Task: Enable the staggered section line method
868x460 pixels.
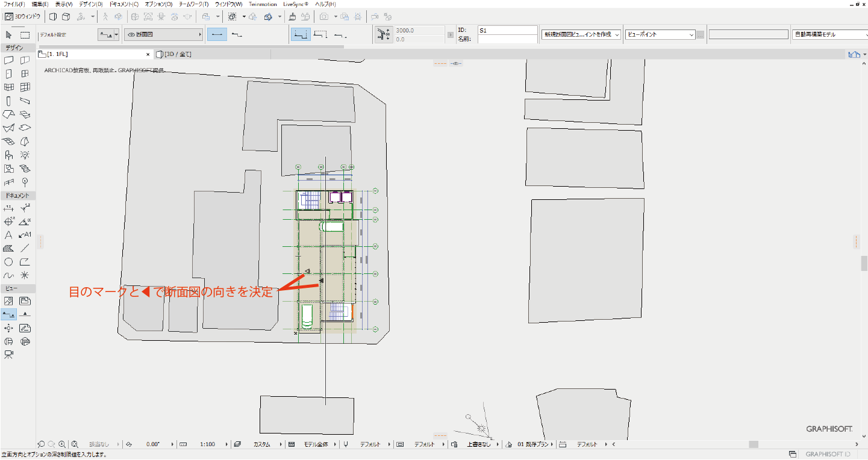Action: pyautogui.click(x=237, y=35)
